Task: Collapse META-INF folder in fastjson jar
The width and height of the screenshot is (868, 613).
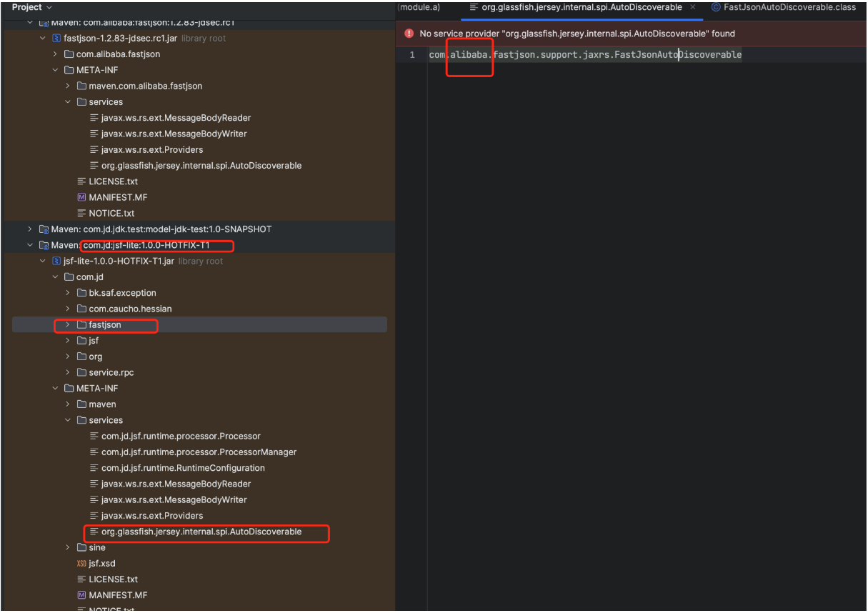Action: point(56,70)
